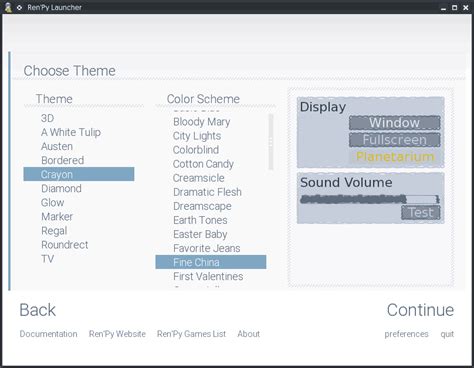Choose Creamsicle color scheme
This screenshot has height=368, width=474.
[199, 178]
